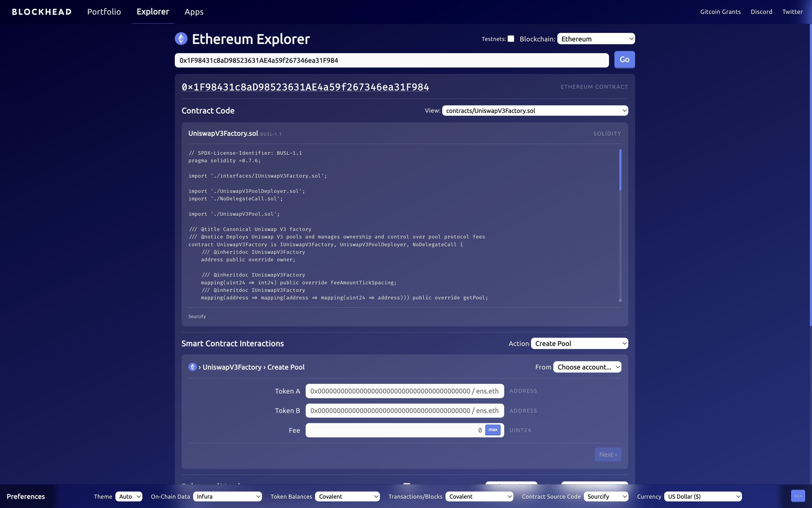Click the address search input field
Image resolution: width=812 pixels, height=508 pixels.
(x=392, y=60)
